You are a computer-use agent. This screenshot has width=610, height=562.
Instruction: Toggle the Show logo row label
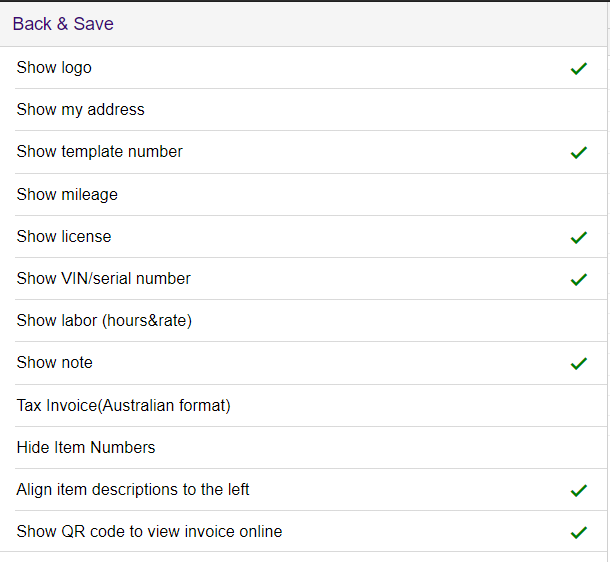(54, 68)
